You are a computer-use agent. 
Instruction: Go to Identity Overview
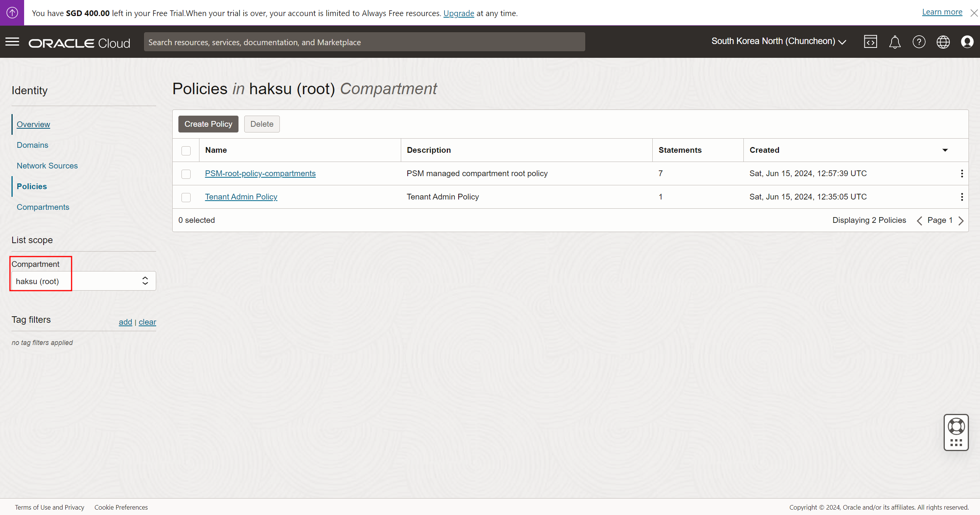33,124
